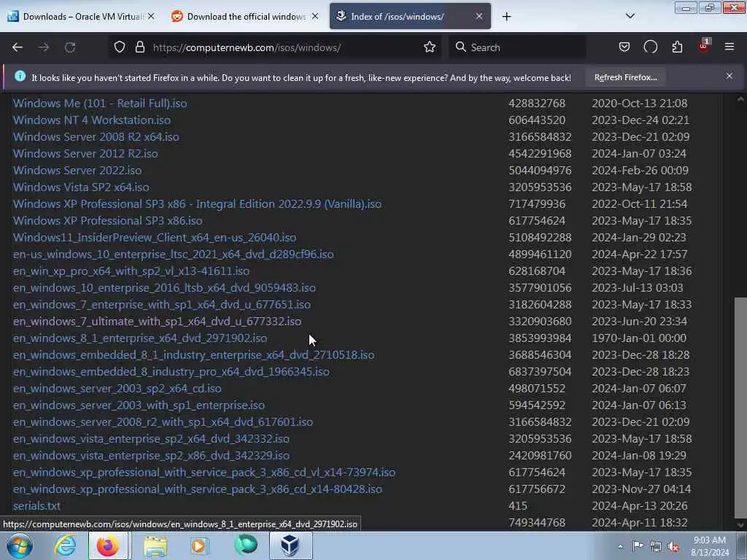This screenshot has width=747, height=560.
Task: Go back to the previous page
Action: click(18, 47)
